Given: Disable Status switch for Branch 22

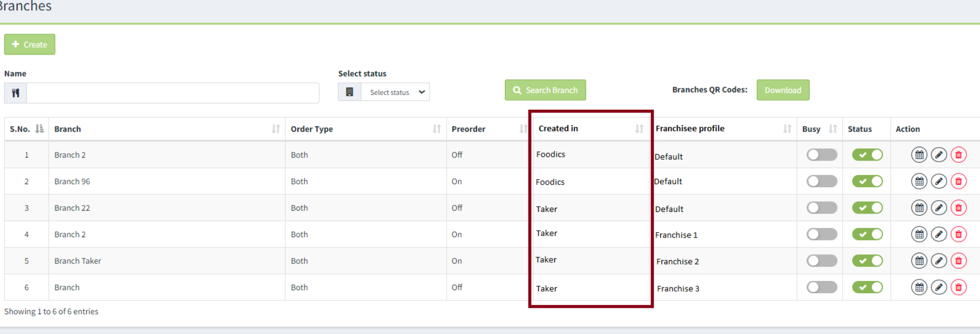Looking at the screenshot, I should 867,208.
